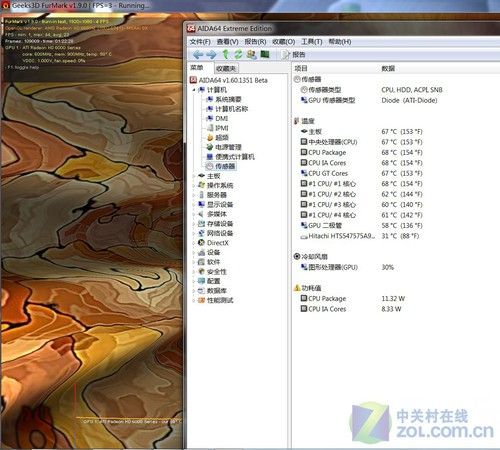Open the 收藏(O) menu
This screenshot has height=450, width=500.
pyautogui.click(x=284, y=42)
